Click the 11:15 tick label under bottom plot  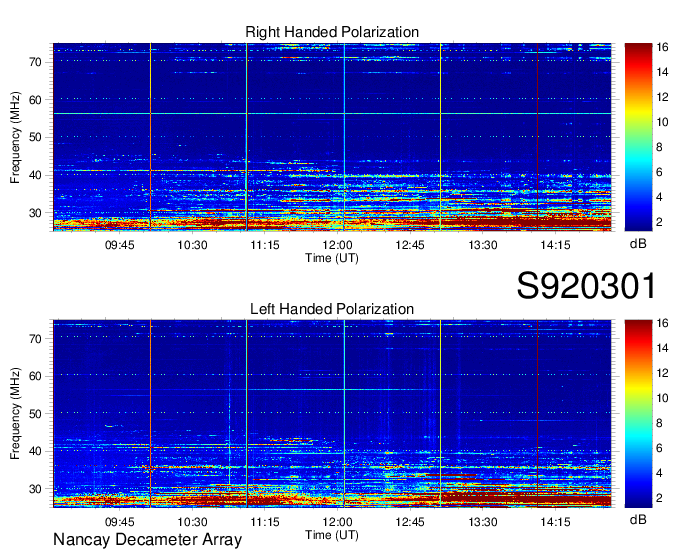click(265, 522)
